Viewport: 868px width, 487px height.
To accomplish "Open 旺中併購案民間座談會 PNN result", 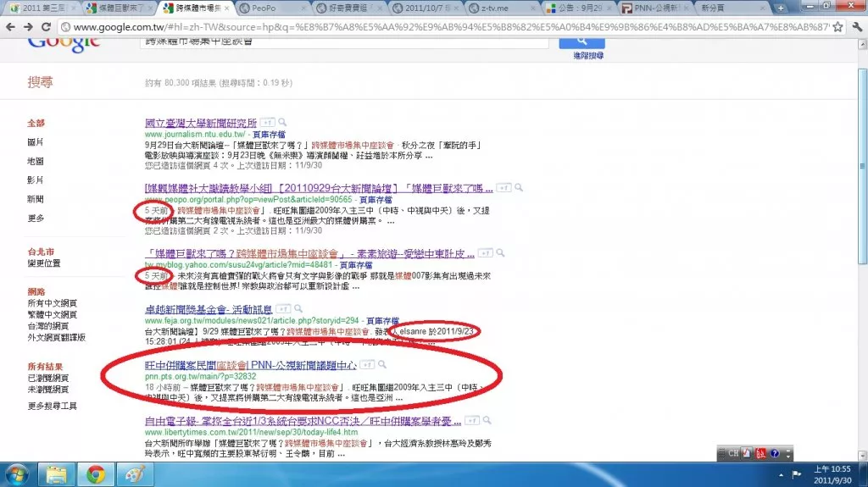I will tap(251, 365).
